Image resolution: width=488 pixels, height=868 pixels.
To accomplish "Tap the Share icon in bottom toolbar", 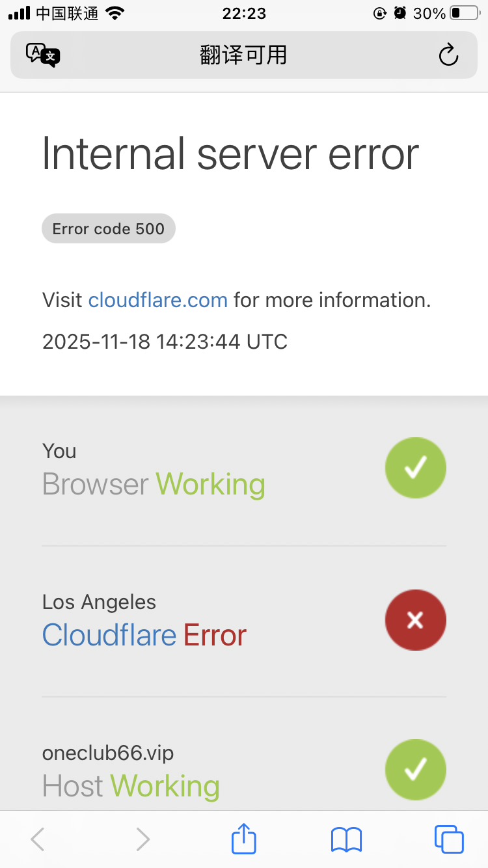I will (x=244, y=839).
